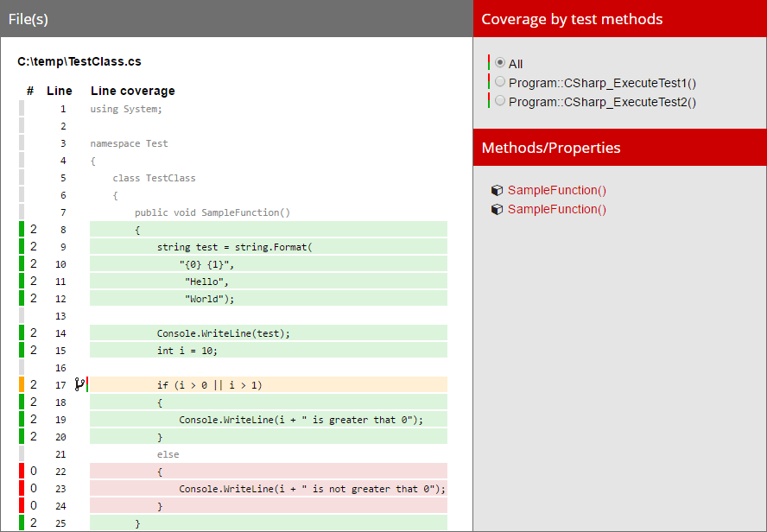Click the indicator bar beside CSharp_ExecuteTest2()
The width and height of the screenshot is (767, 532).
pyautogui.click(x=490, y=101)
